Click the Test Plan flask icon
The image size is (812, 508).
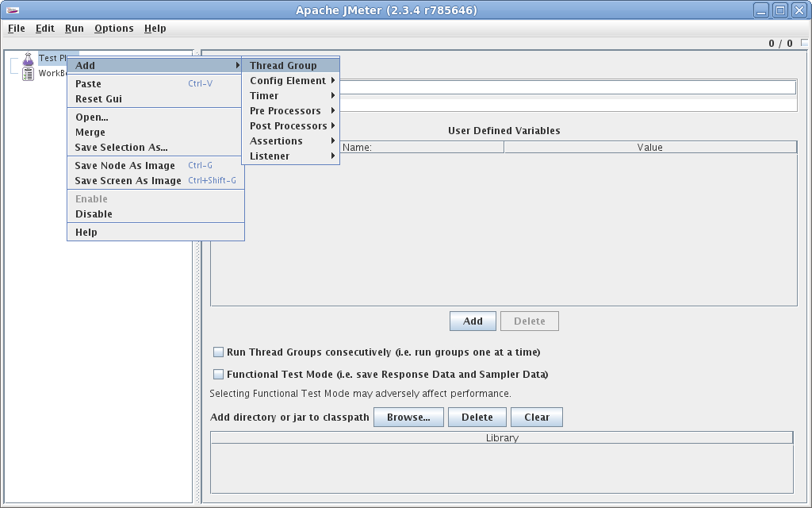pyautogui.click(x=28, y=59)
